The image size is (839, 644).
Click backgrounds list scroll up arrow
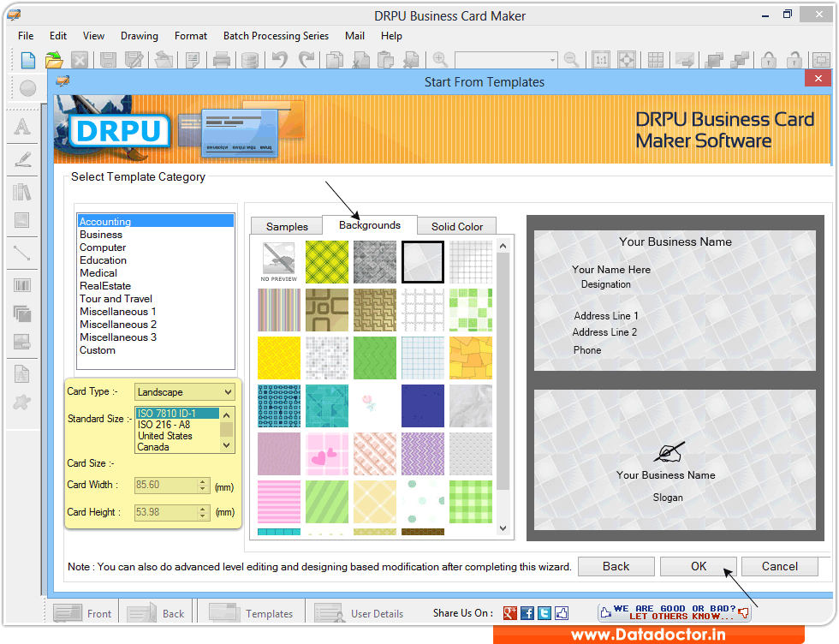coord(503,247)
